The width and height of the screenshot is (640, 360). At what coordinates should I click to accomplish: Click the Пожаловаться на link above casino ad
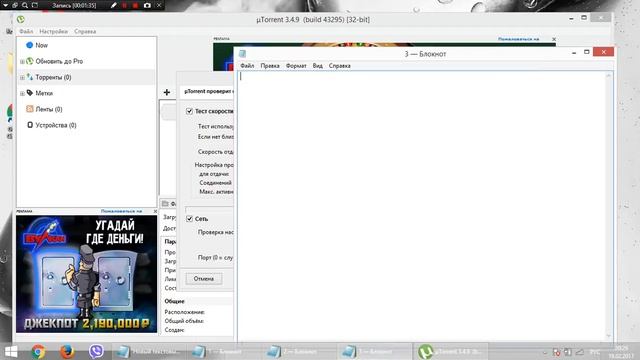(121, 211)
